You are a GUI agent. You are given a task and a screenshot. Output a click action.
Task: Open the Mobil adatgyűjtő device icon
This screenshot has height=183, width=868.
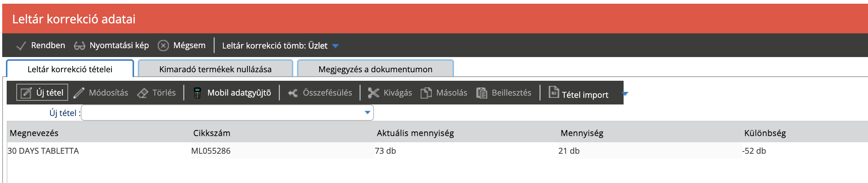[x=197, y=93]
